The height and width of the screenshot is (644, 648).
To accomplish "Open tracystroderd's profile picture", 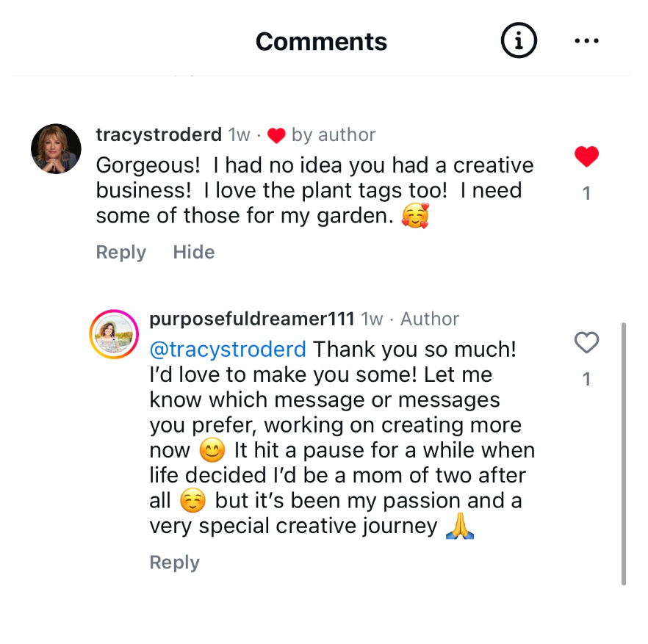I will [56, 148].
